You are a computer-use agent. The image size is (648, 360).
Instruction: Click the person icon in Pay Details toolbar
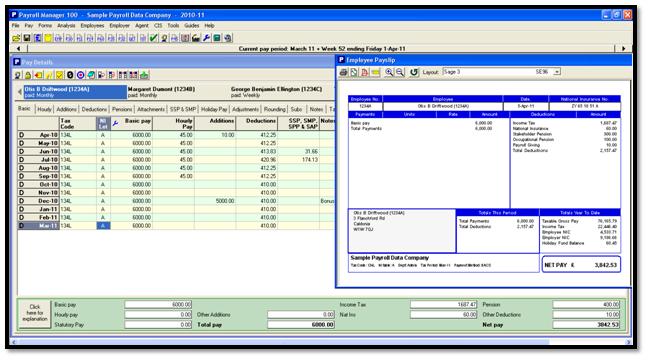tap(17, 75)
